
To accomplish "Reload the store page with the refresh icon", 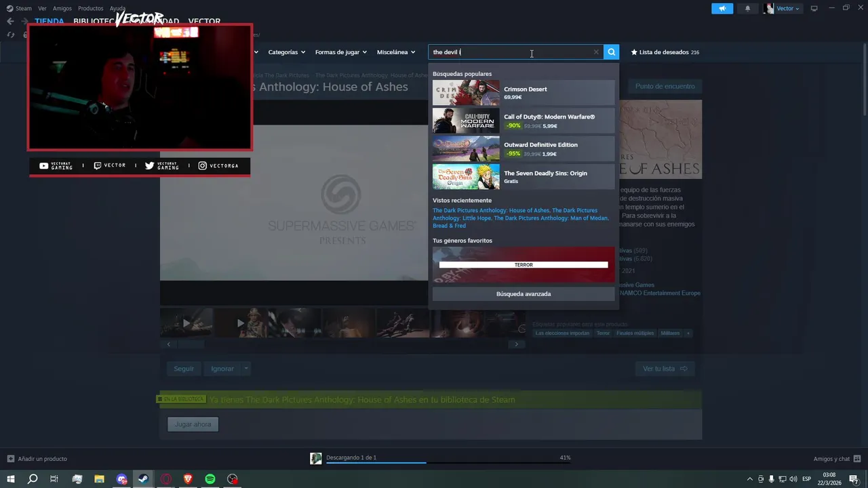I will pos(10,35).
